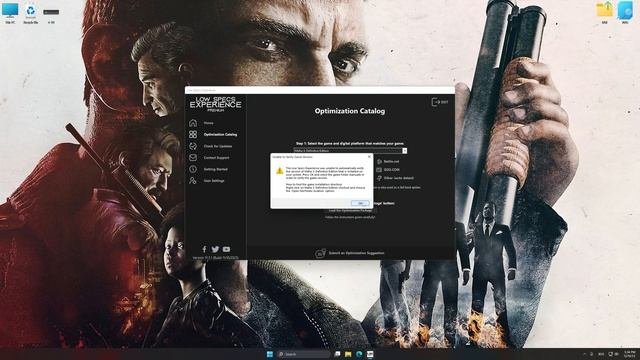Select the GOG.COM platform option
Screen dimensions: 640x360
pyautogui.click(x=388, y=170)
